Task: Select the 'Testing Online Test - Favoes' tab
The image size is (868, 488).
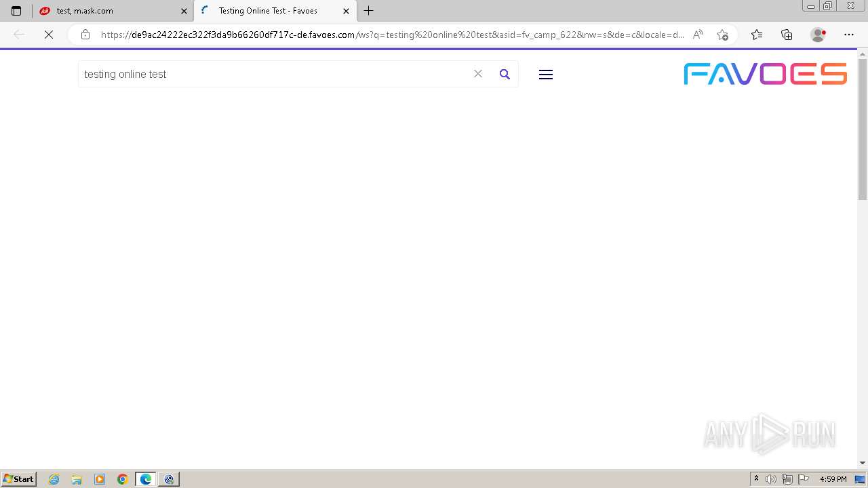Action: (275, 11)
